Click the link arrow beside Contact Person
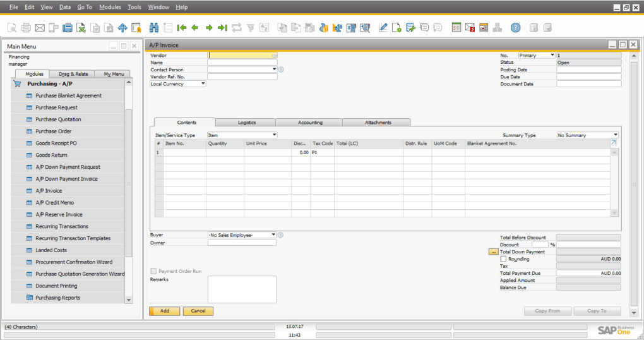 coord(282,70)
